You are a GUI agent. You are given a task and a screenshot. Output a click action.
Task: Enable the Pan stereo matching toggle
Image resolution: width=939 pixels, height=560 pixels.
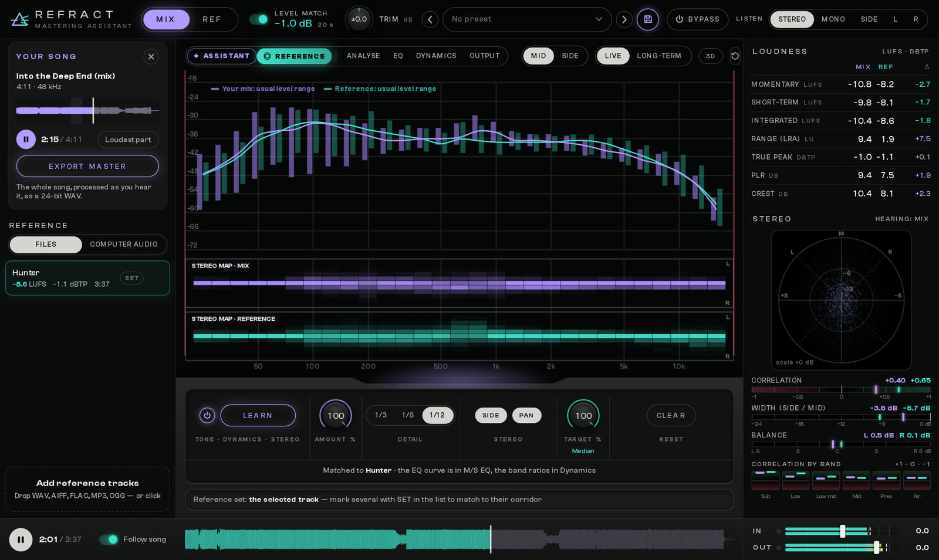(526, 415)
